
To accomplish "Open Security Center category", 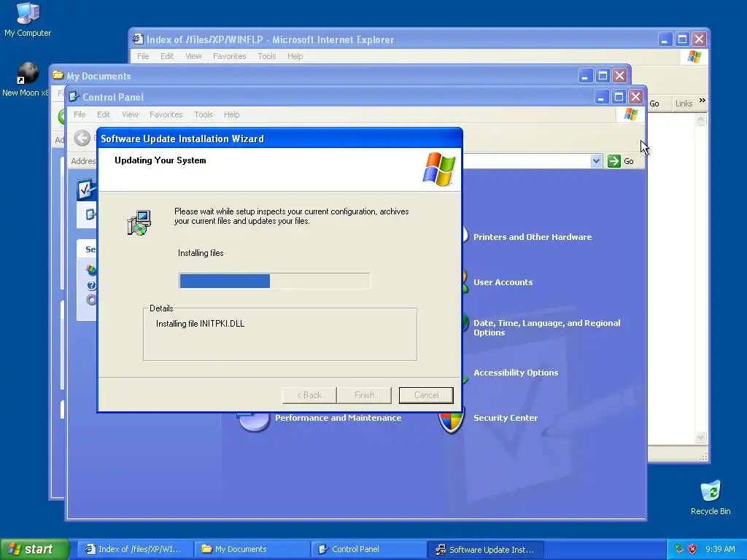I will [506, 418].
